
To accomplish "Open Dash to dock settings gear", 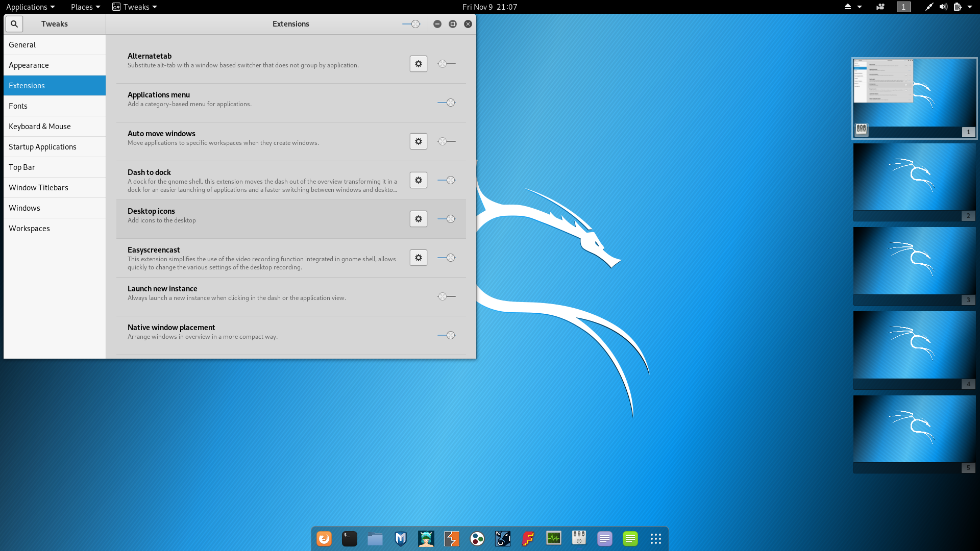I will [x=418, y=180].
